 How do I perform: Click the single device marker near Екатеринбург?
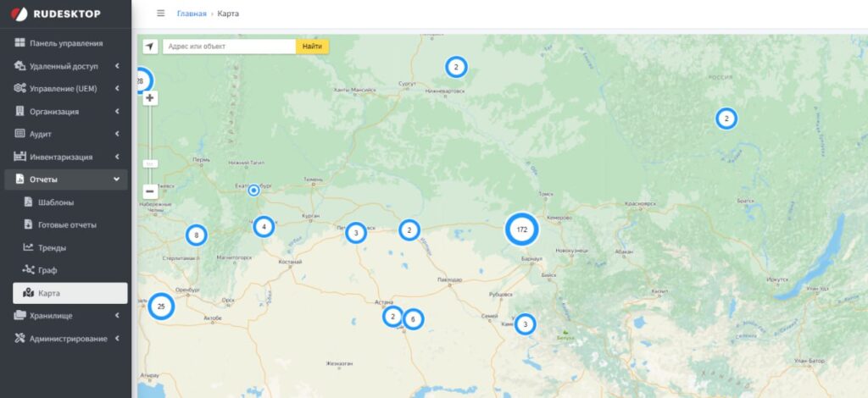pos(253,191)
